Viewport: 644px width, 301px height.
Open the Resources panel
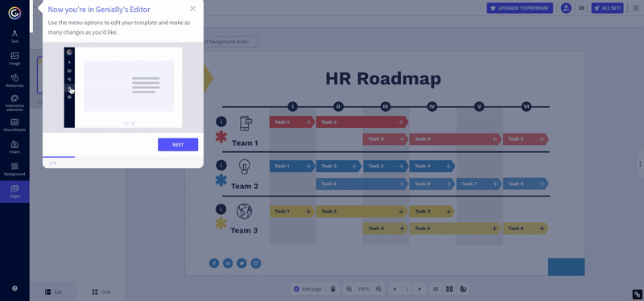14,81
